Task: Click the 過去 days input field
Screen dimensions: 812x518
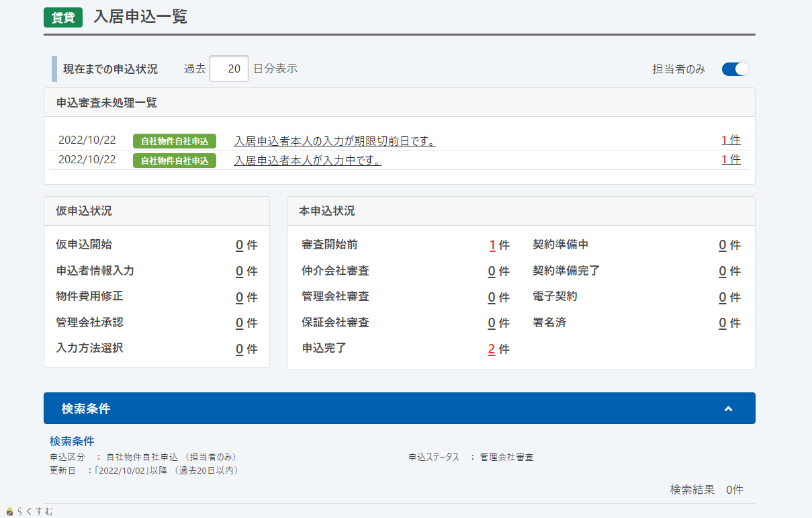Action: pyautogui.click(x=229, y=69)
